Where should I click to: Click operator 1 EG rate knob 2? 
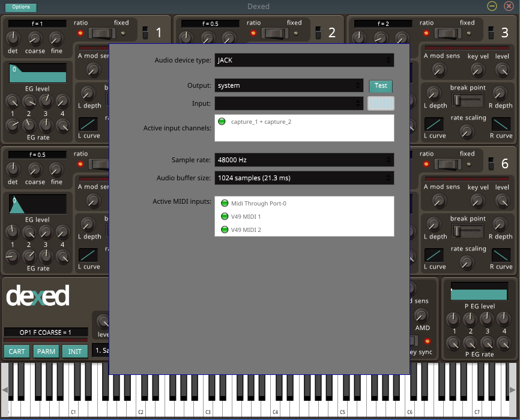(x=29, y=125)
